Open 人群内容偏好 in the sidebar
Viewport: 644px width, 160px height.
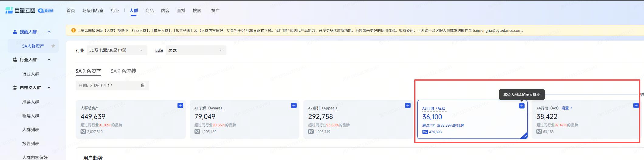35,157
